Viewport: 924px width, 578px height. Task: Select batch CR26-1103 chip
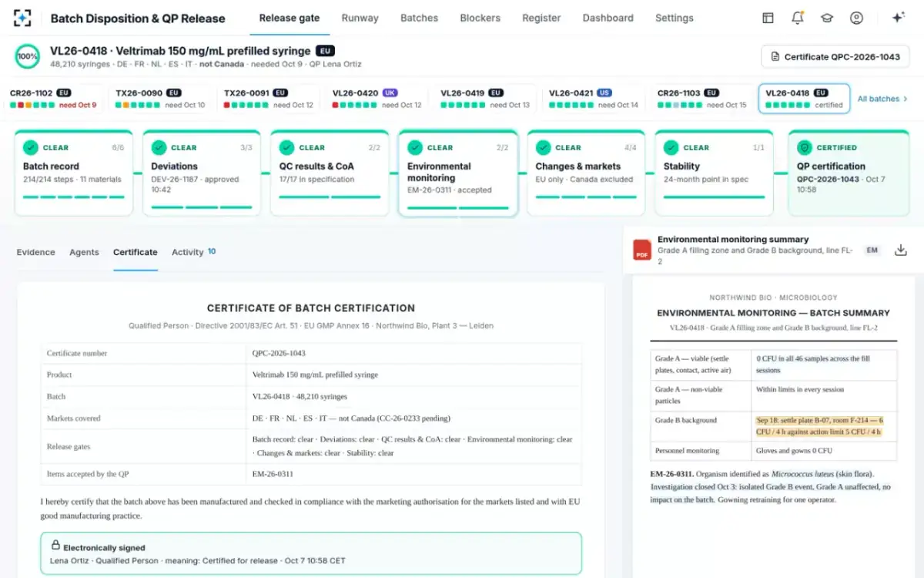[702, 99]
